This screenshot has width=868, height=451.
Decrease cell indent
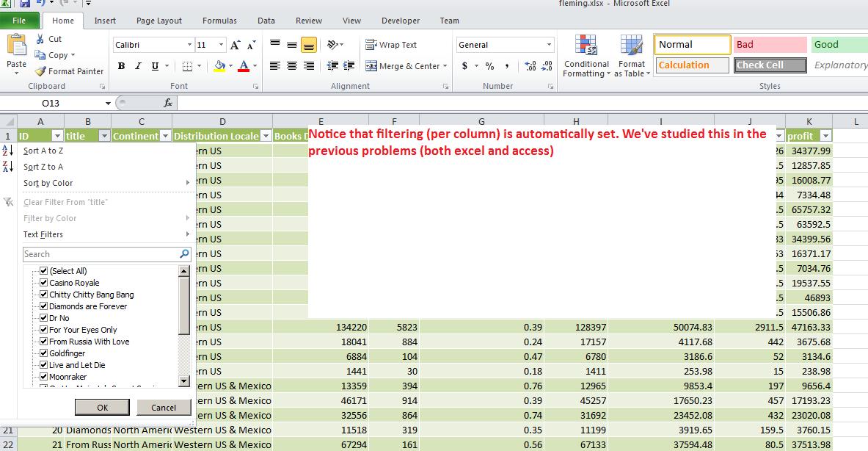pyautogui.click(x=332, y=66)
